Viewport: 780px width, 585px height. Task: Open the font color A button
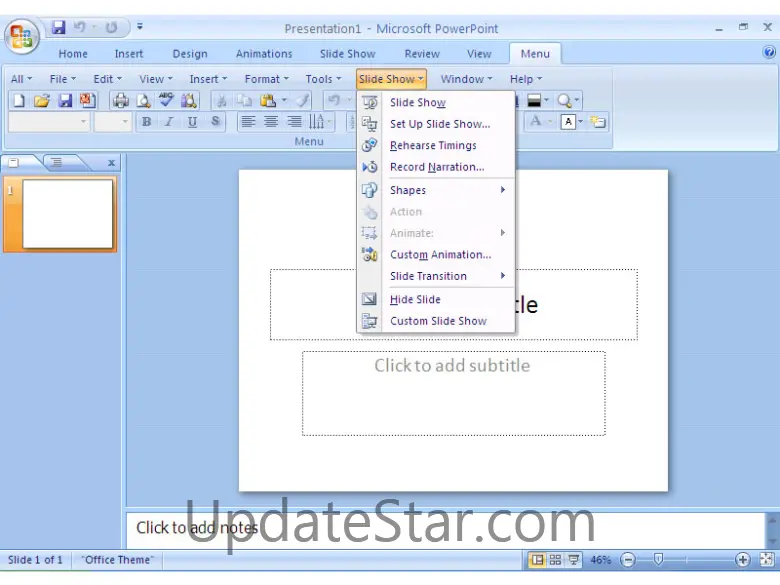[x=536, y=121]
